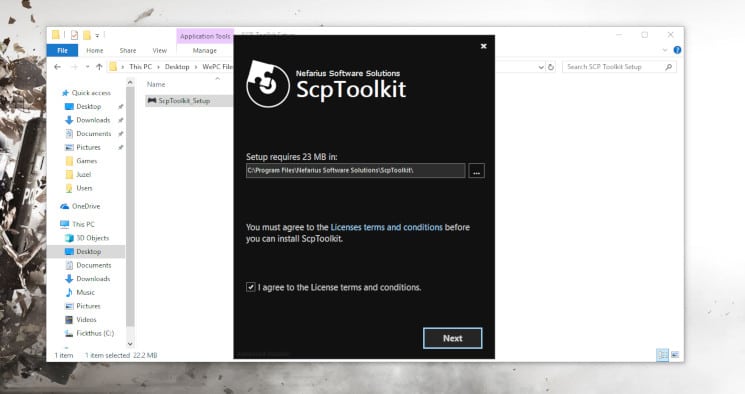Toggle the license agreement checkbox

tap(250, 287)
